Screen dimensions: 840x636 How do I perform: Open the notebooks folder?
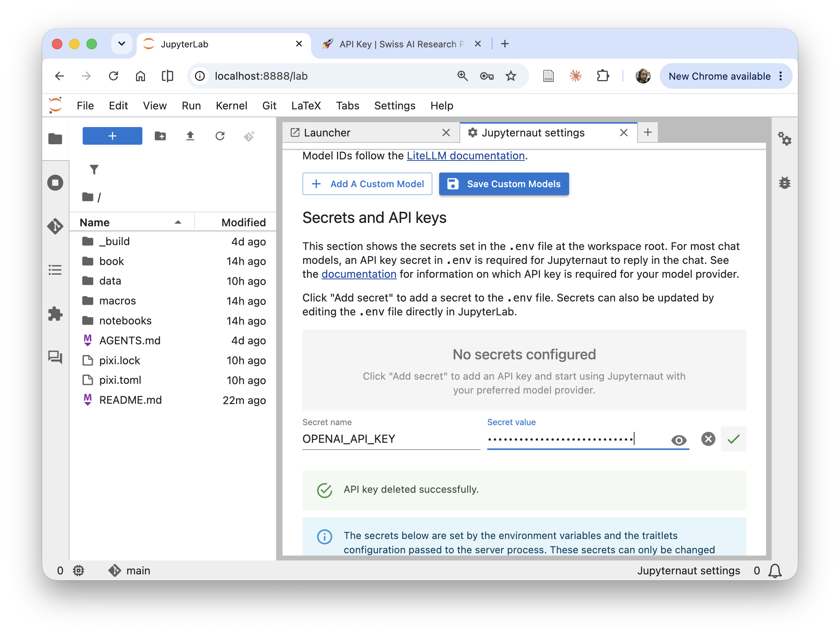(x=173, y=321)
